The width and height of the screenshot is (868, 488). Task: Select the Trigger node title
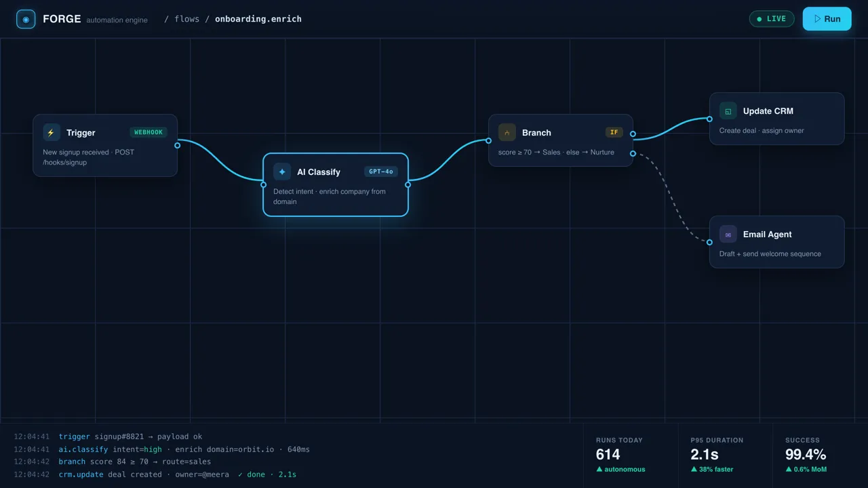tap(81, 133)
